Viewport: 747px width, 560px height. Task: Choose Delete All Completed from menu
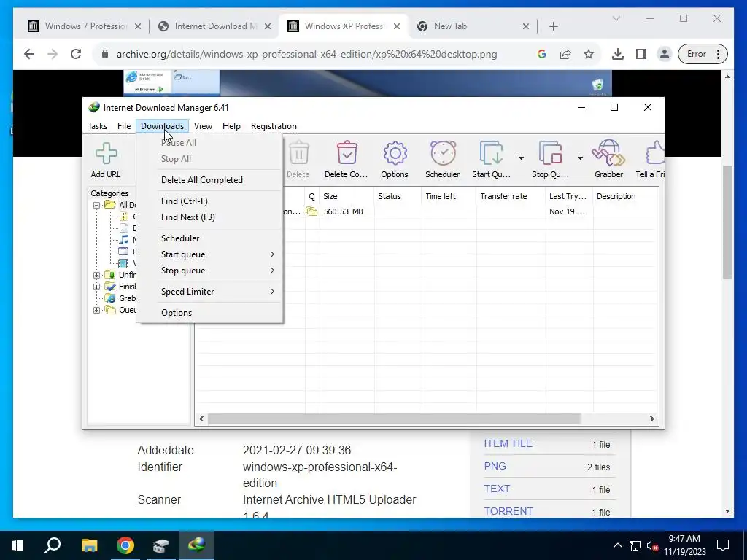[x=209, y=180]
